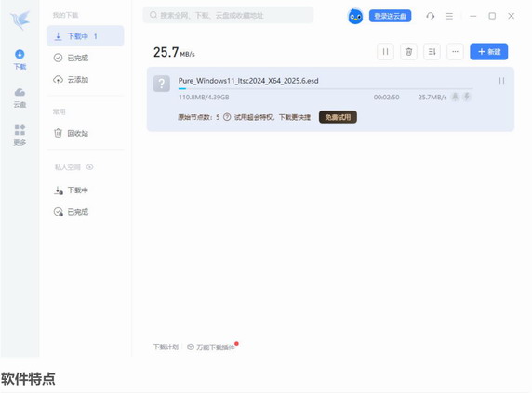532x393 pixels.
Task: Click 免费试用 button
Action: point(338,117)
